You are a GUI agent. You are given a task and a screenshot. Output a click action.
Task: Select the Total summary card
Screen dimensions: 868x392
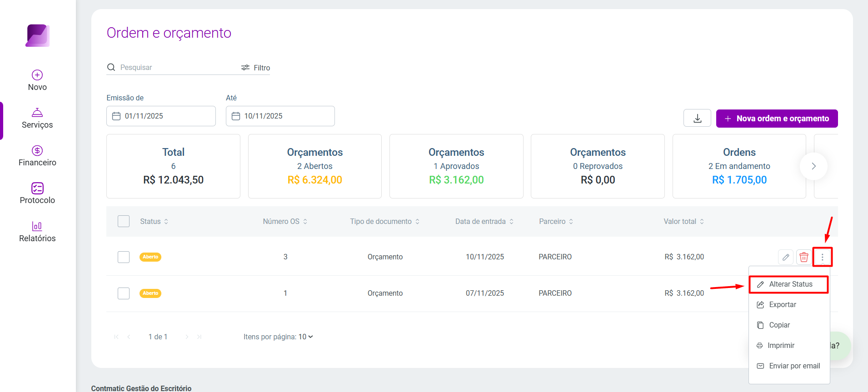pos(173,166)
